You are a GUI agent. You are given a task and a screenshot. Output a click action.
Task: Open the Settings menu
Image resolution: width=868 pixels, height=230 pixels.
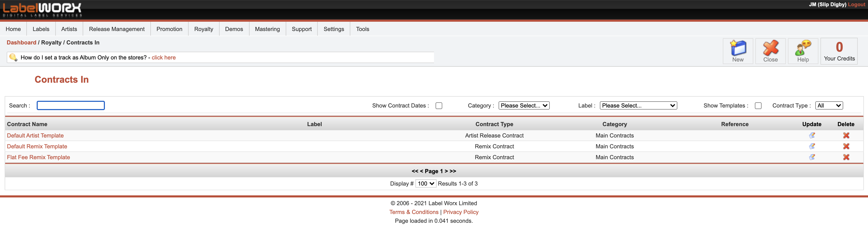point(334,29)
